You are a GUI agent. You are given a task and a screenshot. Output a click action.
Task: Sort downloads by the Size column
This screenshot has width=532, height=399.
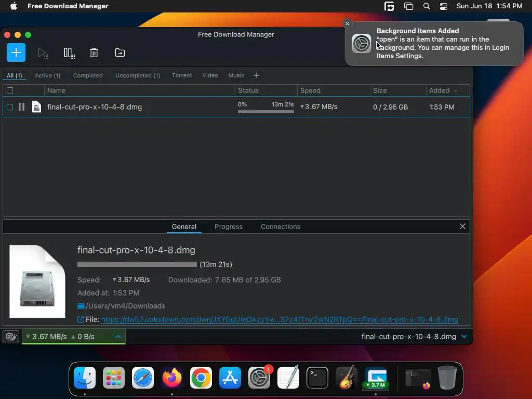(x=398, y=90)
